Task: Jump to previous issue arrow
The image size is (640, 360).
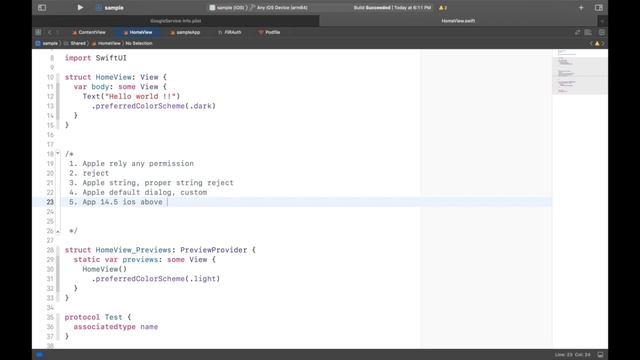Action: coord(591,43)
